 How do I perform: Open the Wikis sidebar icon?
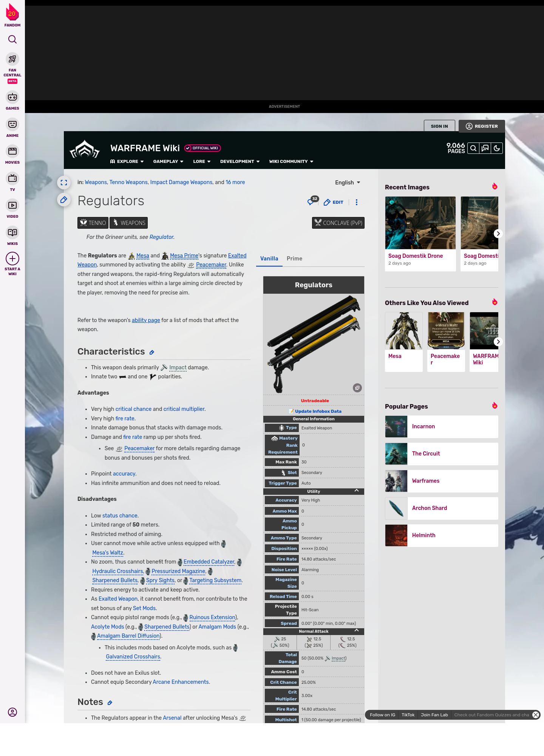pyautogui.click(x=12, y=232)
